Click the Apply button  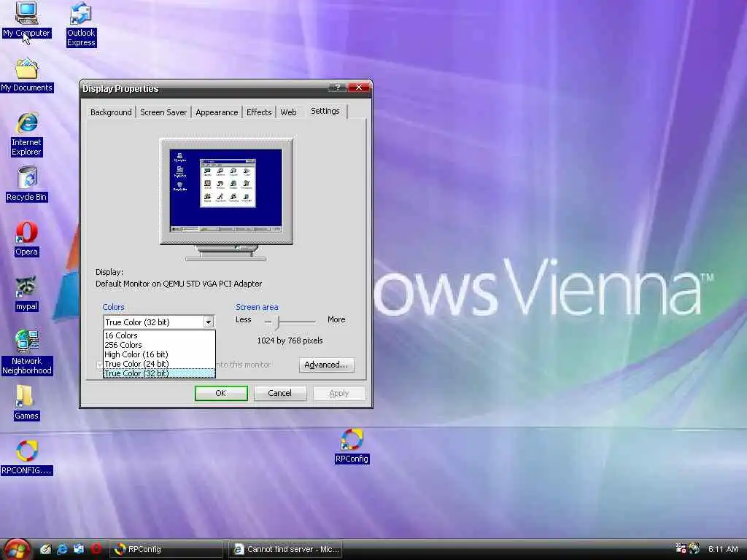point(339,393)
